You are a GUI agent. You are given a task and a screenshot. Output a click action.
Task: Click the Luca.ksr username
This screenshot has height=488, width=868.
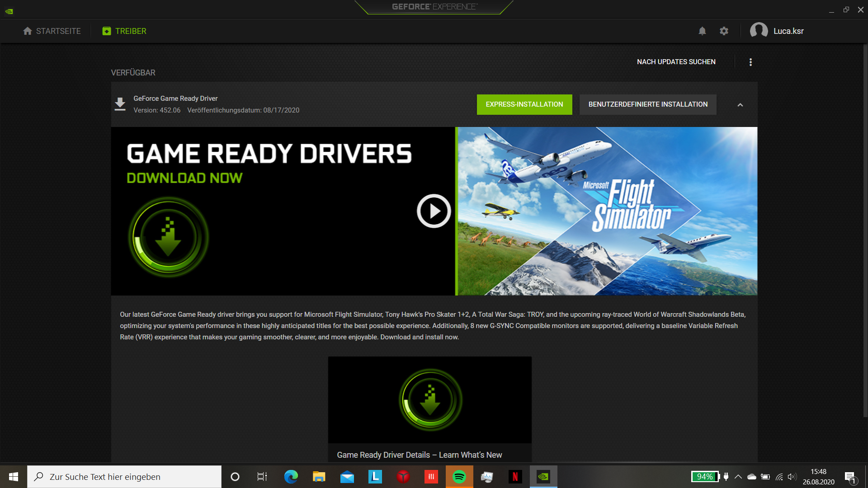click(788, 31)
